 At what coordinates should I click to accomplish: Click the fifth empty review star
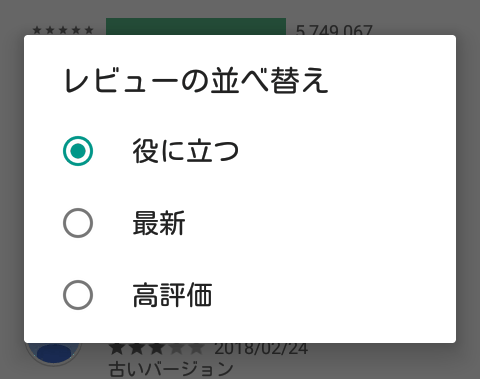pos(197,349)
